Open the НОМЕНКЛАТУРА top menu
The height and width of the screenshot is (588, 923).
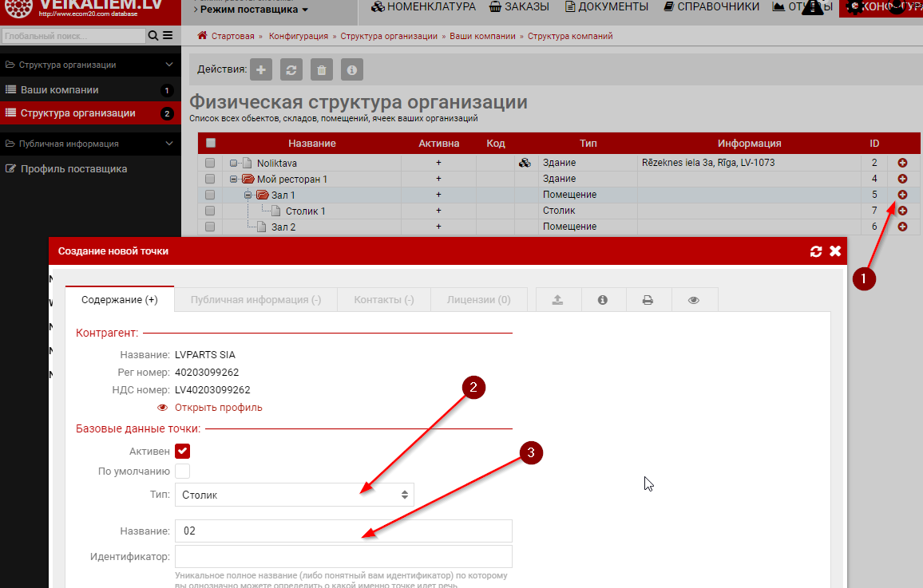(x=423, y=7)
